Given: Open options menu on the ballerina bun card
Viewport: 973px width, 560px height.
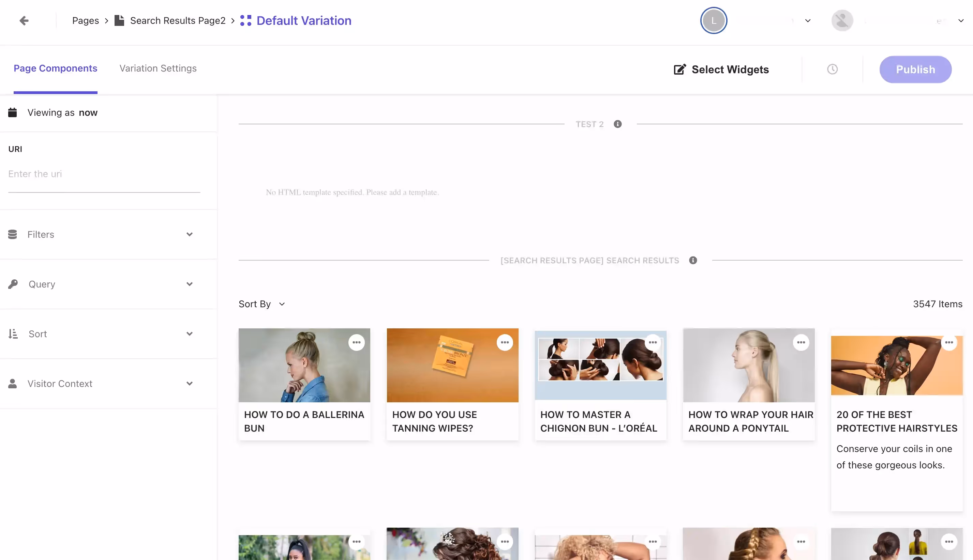Looking at the screenshot, I should (x=356, y=342).
